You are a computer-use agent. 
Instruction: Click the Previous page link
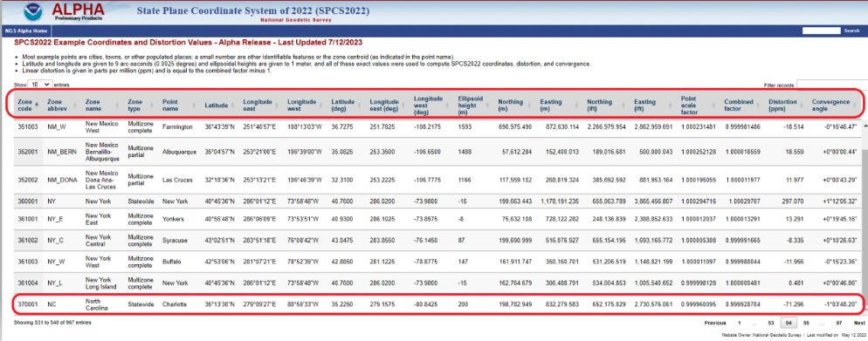point(714,322)
